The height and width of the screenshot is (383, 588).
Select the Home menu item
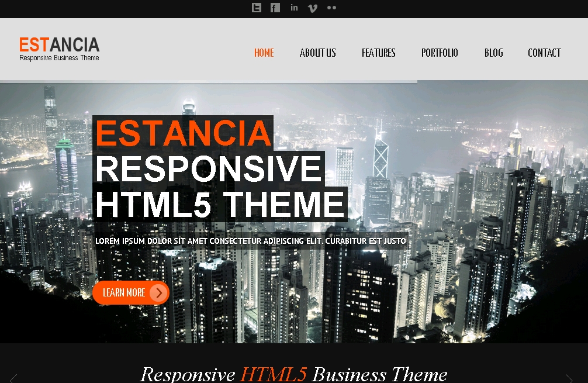point(264,53)
